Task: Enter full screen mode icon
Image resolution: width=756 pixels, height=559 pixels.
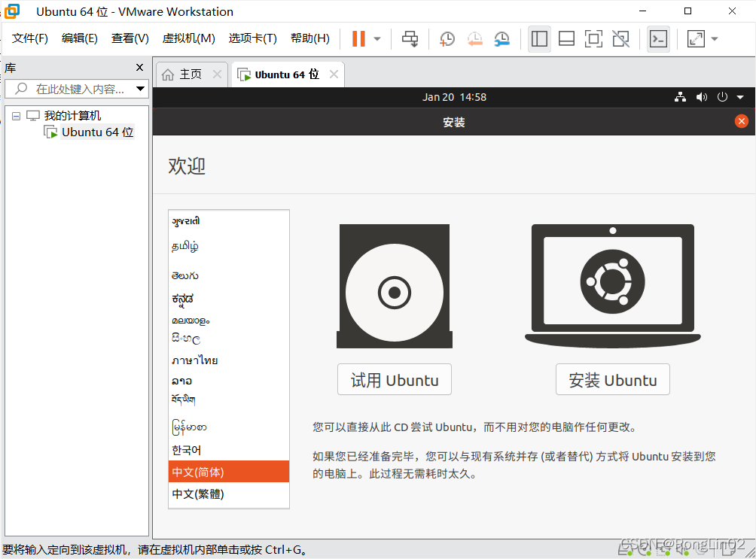Action: pos(593,38)
